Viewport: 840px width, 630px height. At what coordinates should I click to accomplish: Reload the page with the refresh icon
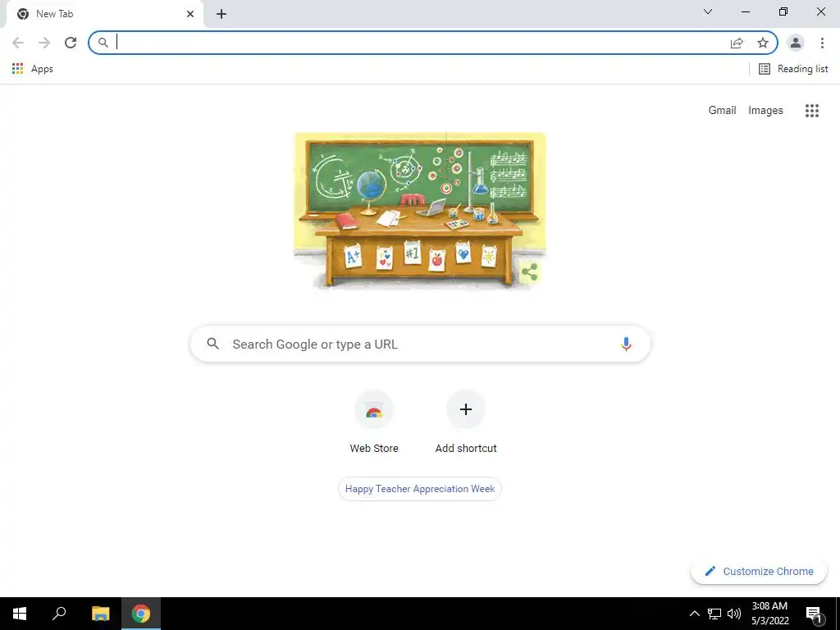coord(71,43)
